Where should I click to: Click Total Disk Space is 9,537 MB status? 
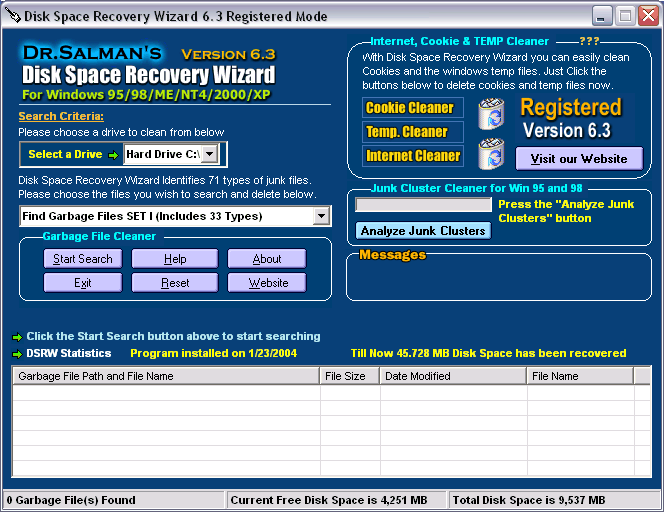click(555, 500)
